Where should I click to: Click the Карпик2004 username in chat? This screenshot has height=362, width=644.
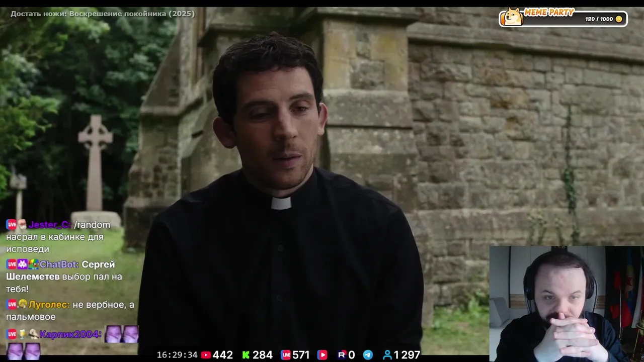click(x=70, y=334)
